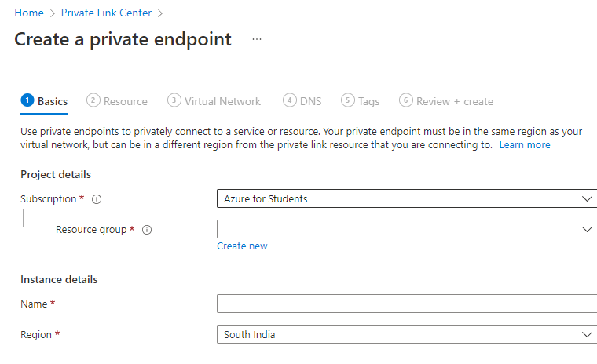This screenshot has height=364, width=597.
Task: Click the Resource group info icon
Action: click(147, 230)
